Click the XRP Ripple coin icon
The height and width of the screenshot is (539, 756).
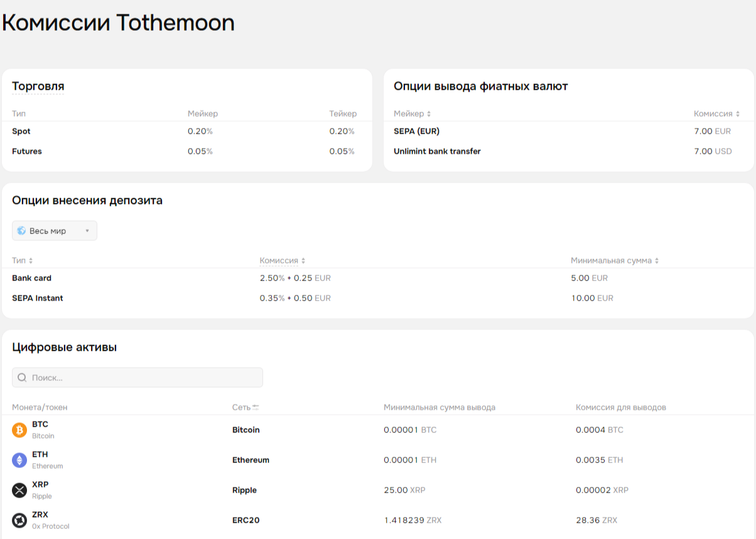[19, 490]
